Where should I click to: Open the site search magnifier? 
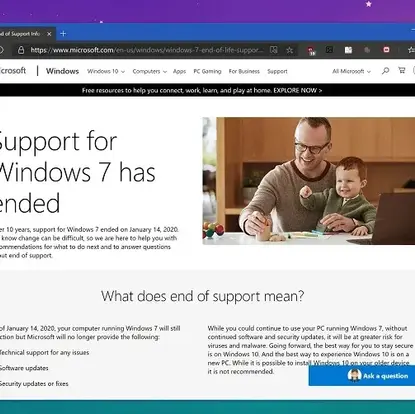(385, 71)
